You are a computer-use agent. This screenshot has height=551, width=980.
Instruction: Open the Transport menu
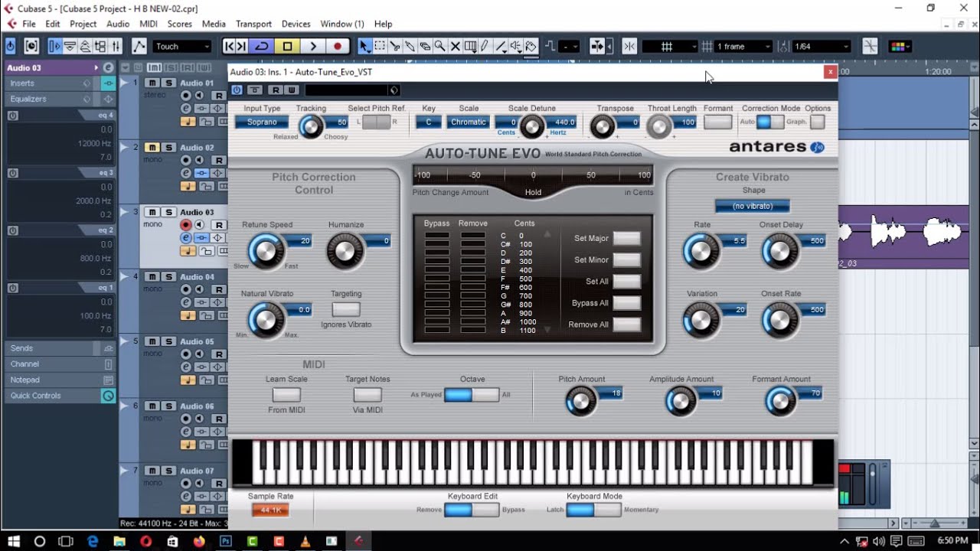tap(253, 24)
